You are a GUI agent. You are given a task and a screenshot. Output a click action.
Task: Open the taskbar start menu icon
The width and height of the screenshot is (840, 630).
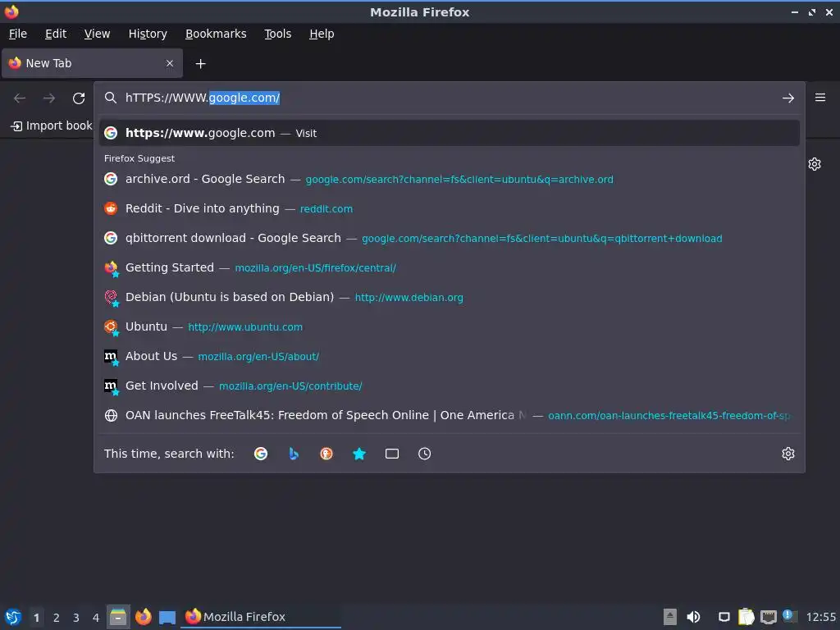click(13, 617)
